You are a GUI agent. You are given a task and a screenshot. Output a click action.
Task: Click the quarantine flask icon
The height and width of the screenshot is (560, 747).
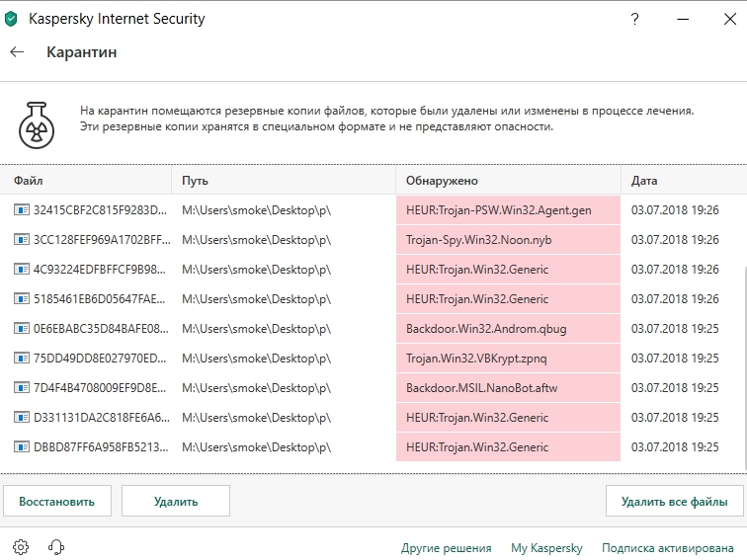(36, 120)
